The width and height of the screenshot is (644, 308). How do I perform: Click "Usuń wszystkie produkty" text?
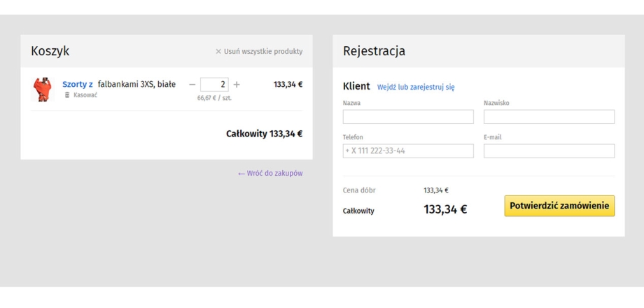(263, 52)
